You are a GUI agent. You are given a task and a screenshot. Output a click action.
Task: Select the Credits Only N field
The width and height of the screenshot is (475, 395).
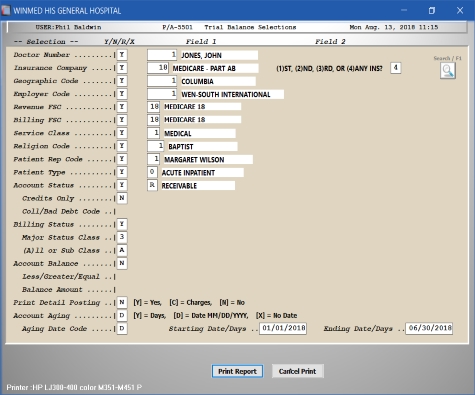122,198
